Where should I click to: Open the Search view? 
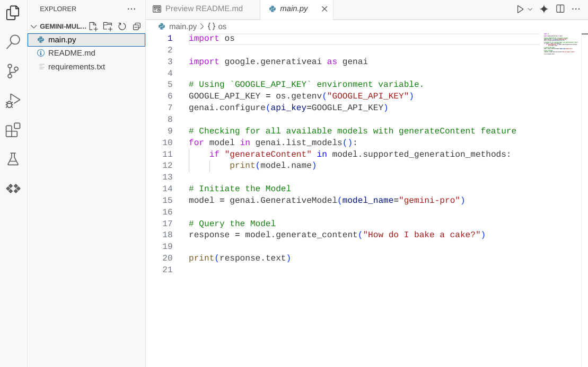pyautogui.click(x=13, y=42)
